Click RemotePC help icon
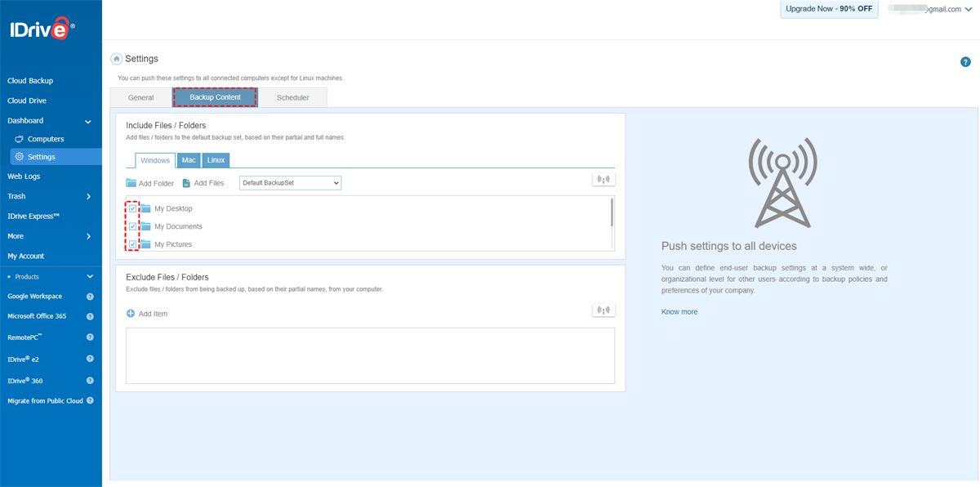Viewport: 980px width, 487px height. (x=90, y=337)
